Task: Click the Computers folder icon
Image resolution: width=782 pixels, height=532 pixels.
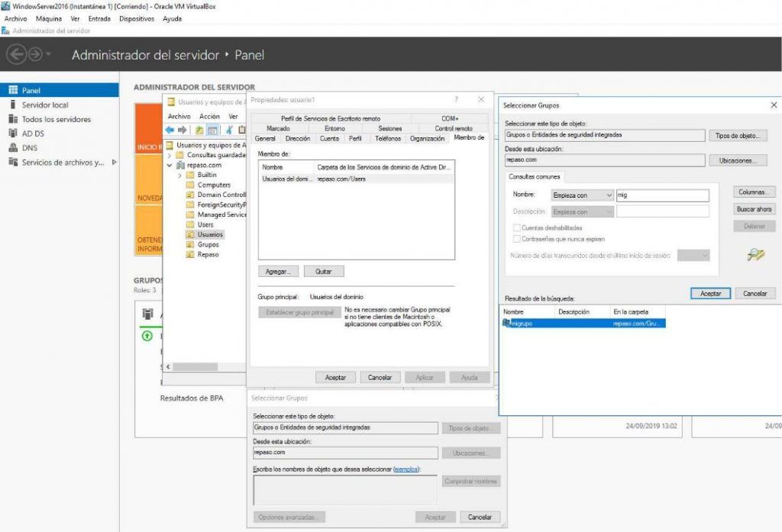Action: point(190,185)
